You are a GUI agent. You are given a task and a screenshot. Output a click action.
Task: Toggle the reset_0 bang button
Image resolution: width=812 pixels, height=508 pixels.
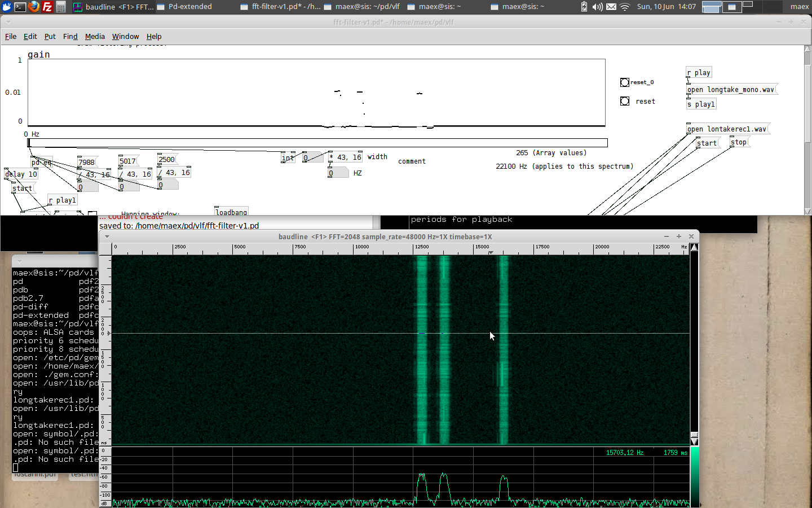click(x=625, y=82)
